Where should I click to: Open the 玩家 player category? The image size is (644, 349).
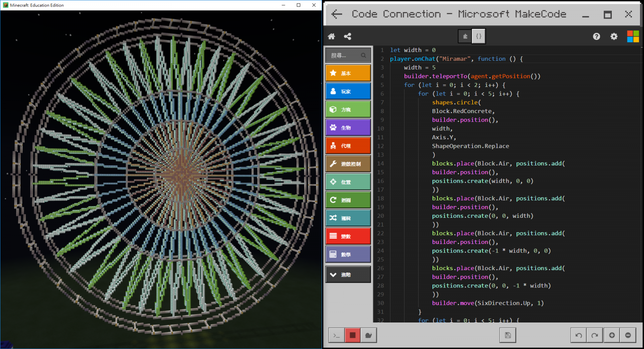coord(348,91)
